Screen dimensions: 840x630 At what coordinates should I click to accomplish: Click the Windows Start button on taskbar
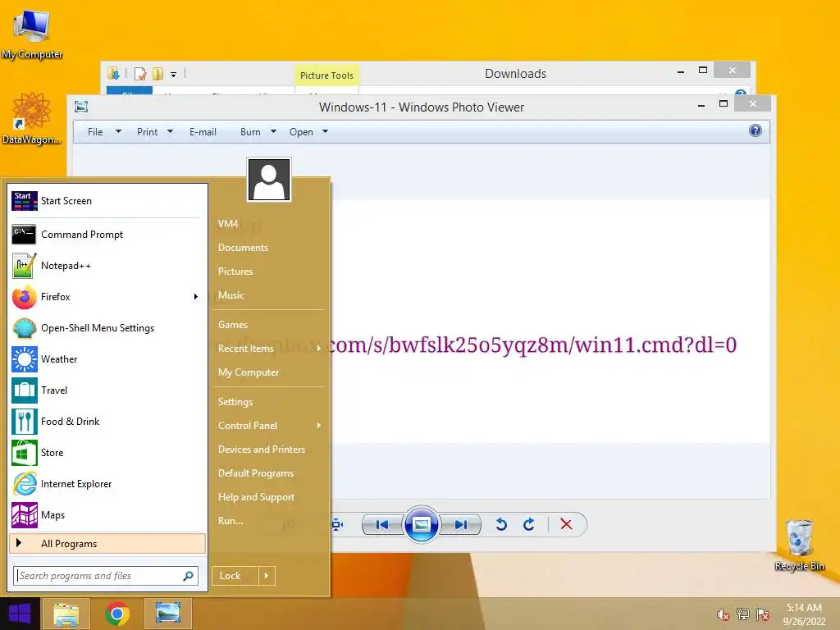(20, 614)
